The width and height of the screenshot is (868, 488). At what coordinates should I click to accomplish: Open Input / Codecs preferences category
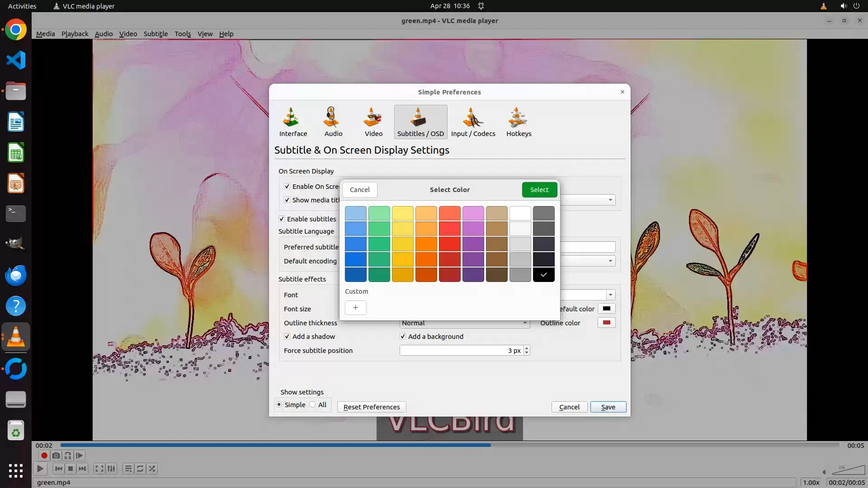coord(473,122)
